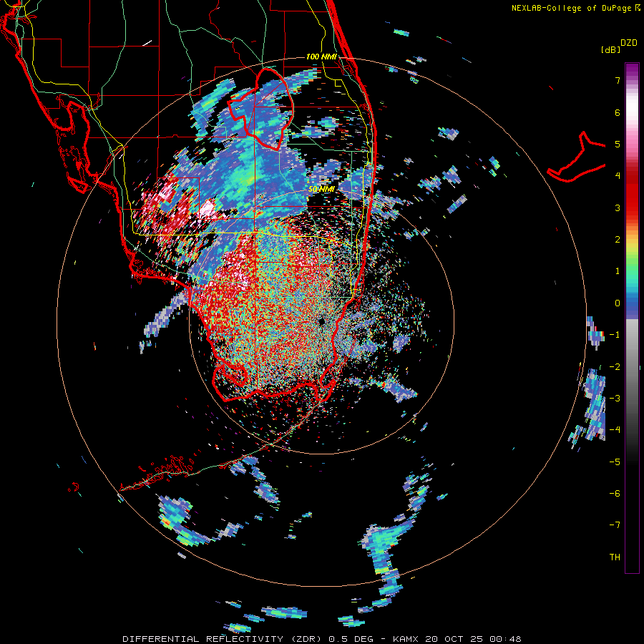Click the 20 OCT 25 date text
This screenshot has width=644, height=644.
tap(456, 639)
